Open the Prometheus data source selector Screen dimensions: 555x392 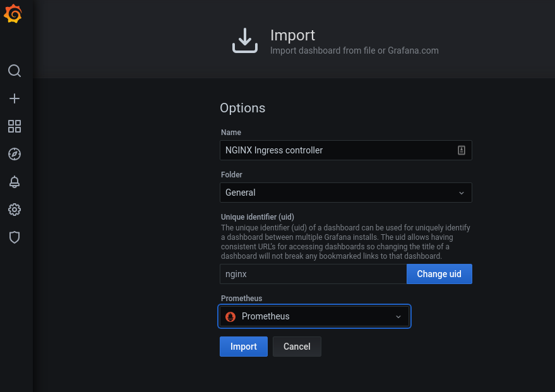314,316
